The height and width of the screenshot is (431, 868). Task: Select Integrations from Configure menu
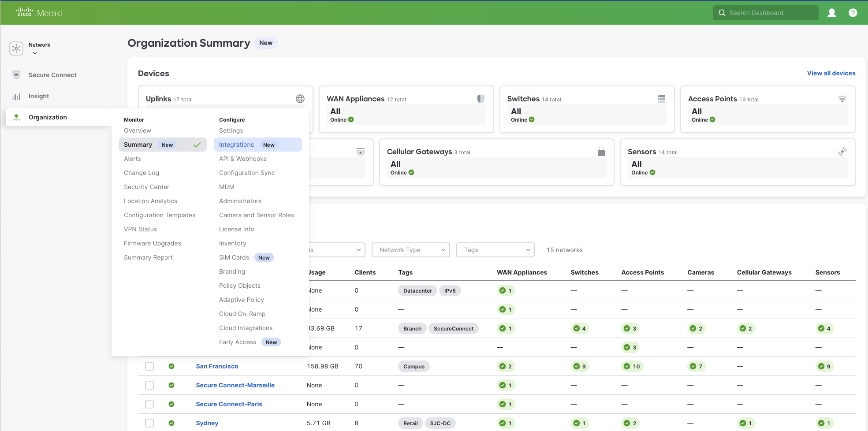pyautogui.click(x=236, y=145)
